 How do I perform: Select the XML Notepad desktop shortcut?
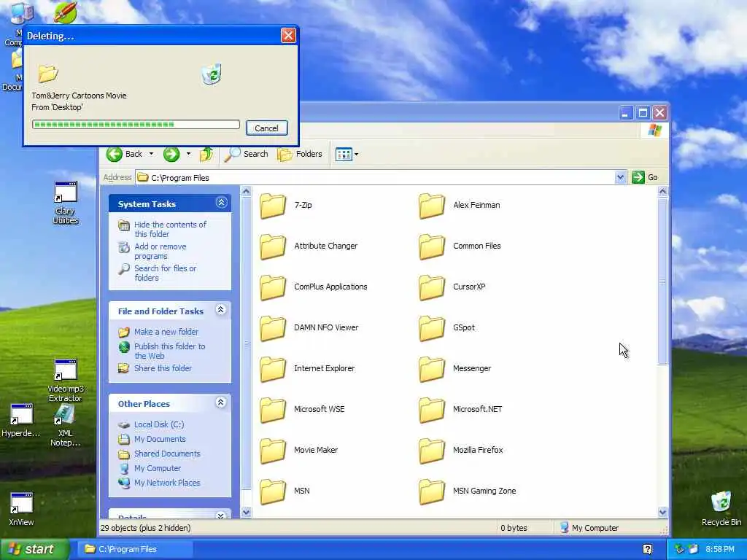click(x=65, y=426)
